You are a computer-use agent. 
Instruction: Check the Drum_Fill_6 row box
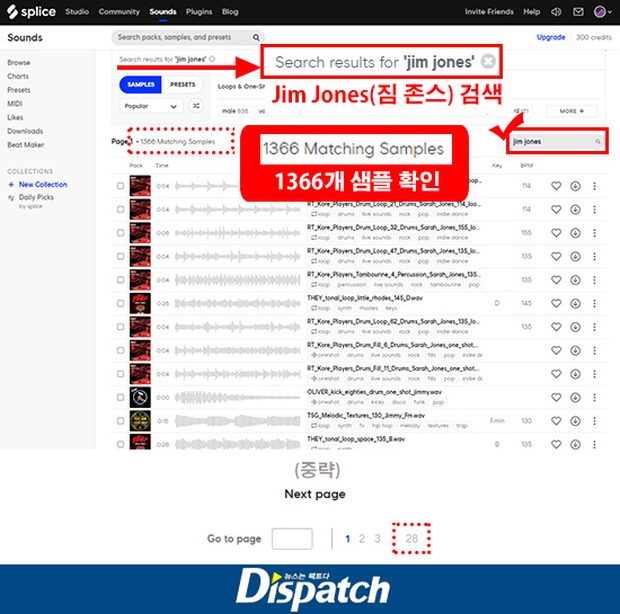[x=121, y=350]
